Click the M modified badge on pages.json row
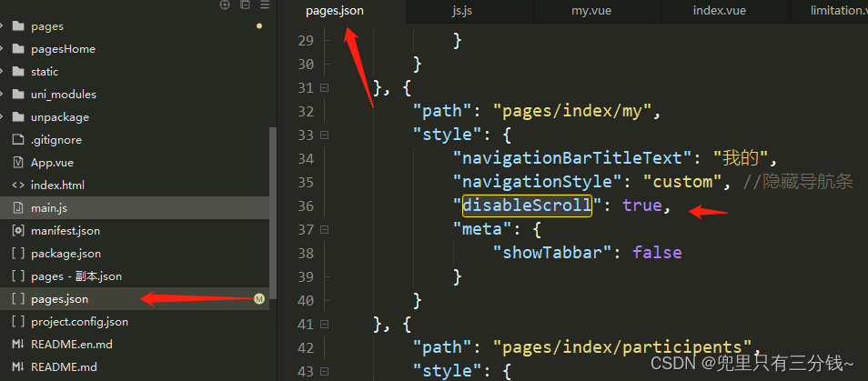Screen dimensions: 868x381 pos(259,299)
